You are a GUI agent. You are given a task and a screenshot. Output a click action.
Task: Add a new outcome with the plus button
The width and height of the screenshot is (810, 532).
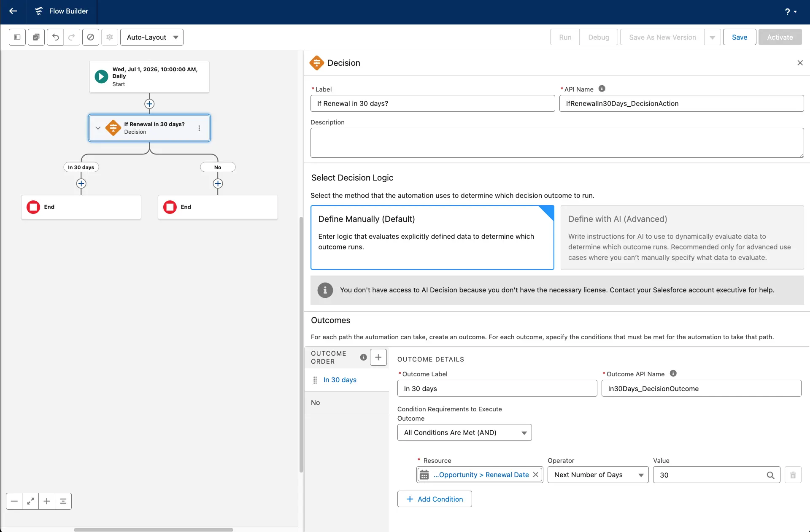(x=378, y=357)
